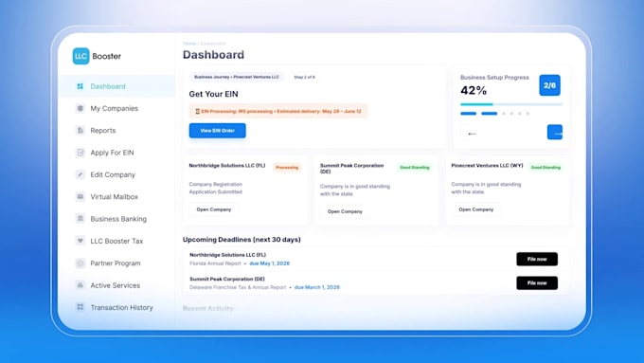Advance with the blue right arrow button

[555, 133]
